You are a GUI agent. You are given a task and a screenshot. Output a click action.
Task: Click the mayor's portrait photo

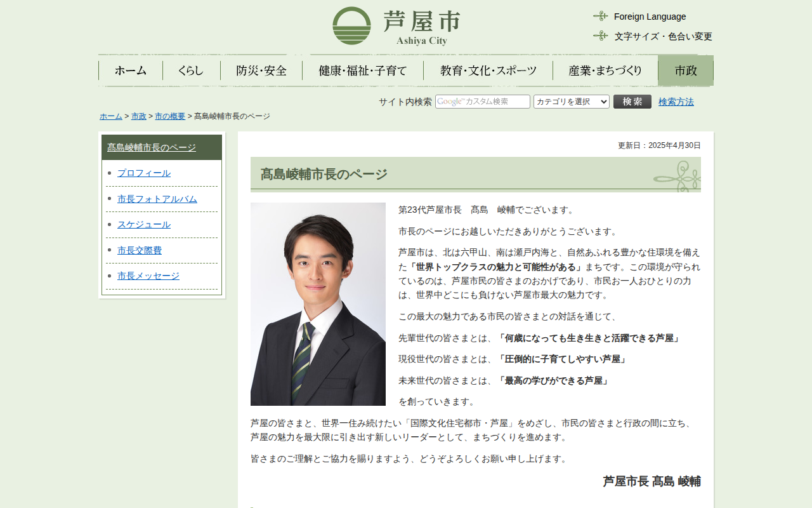point(318,304)
